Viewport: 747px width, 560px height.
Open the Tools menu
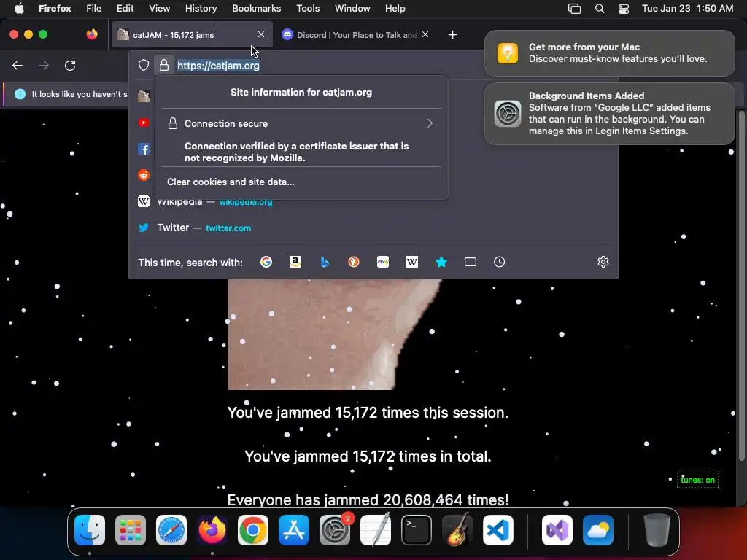pyautogui.click(x=308, y=8)
